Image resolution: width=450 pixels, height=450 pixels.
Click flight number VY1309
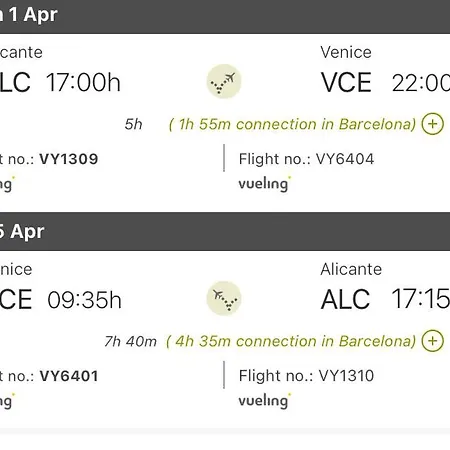tap(69, 159)
